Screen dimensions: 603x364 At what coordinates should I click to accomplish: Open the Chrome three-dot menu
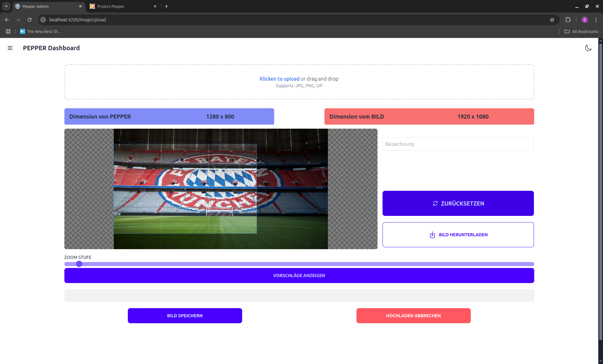[x=596, y=20]
